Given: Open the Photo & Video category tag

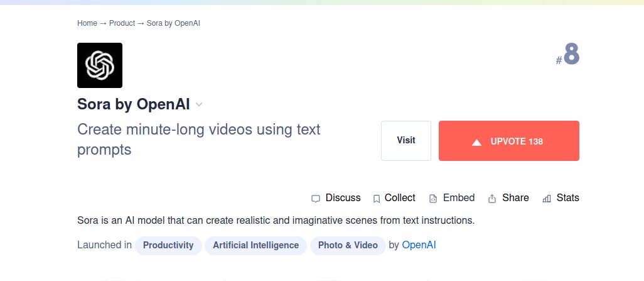Looking at the screenshot, I should (348, 245).
